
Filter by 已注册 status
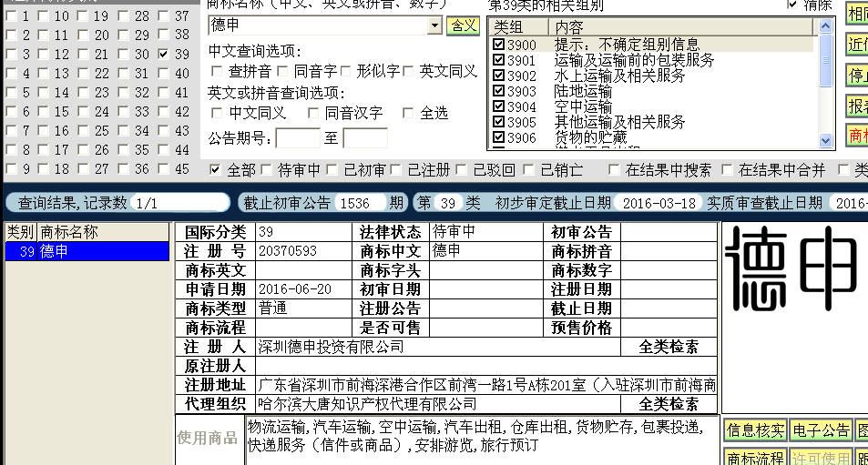[395, 170]
